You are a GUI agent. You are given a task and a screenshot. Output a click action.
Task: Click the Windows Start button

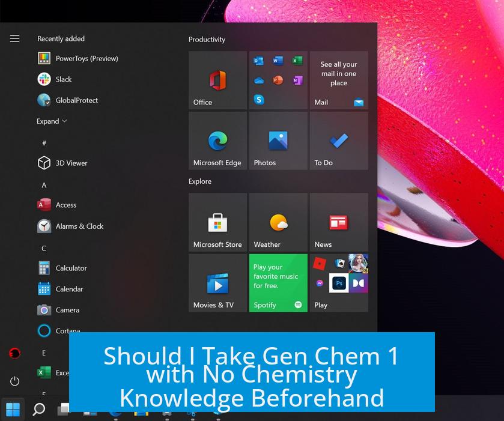point(13,409)
